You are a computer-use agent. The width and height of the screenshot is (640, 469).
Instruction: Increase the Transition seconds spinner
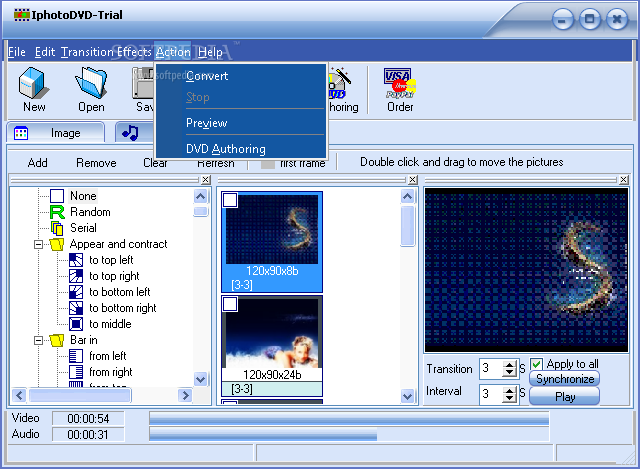click(x=509, y=365)
